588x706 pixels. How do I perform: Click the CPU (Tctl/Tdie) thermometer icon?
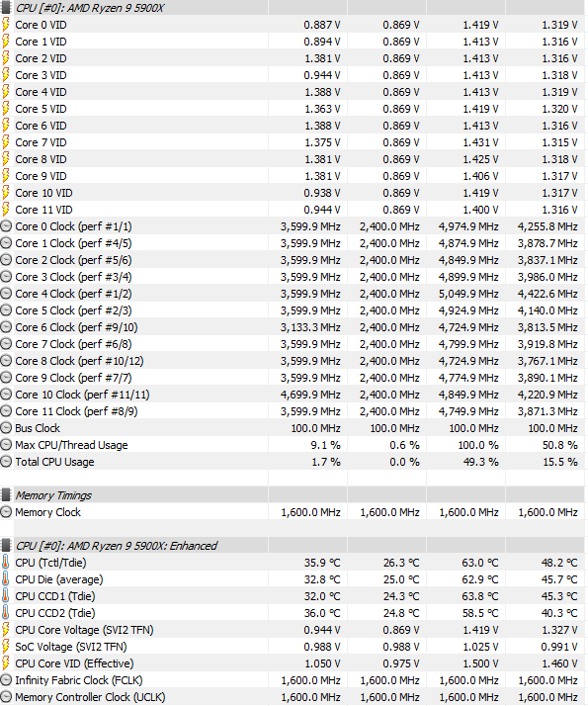(x=5, y=563)
